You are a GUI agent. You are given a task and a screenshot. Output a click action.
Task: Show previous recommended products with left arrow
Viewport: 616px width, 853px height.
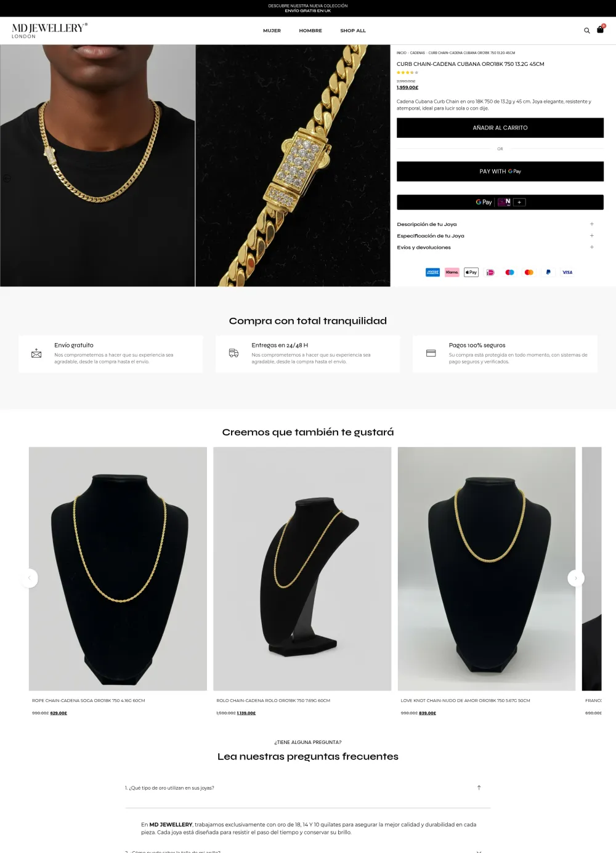coord(29,578)
